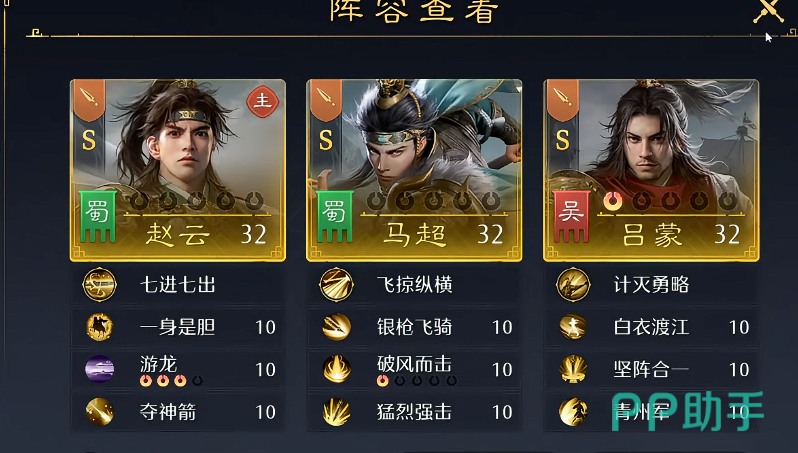798x453 pixels.
Task: Close the lineup view with crossed swords
Action: click(770, 9)
